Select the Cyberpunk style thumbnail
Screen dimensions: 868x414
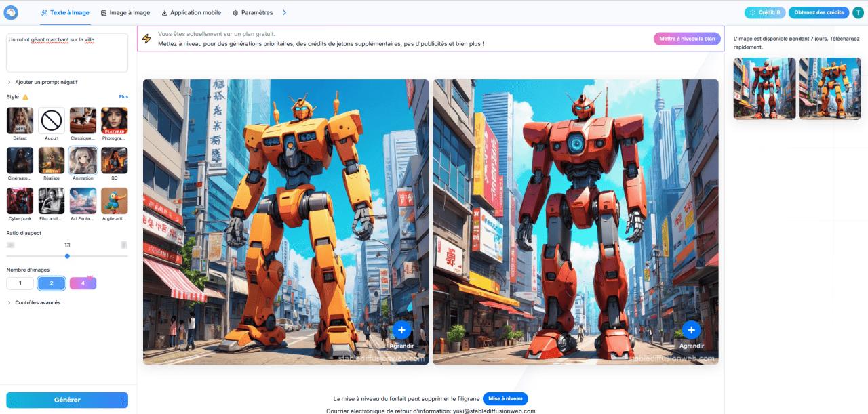pos(20,201)
